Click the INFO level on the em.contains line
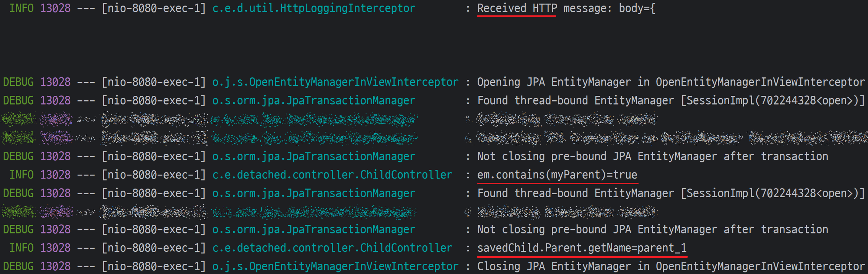 tap(21, 175)
